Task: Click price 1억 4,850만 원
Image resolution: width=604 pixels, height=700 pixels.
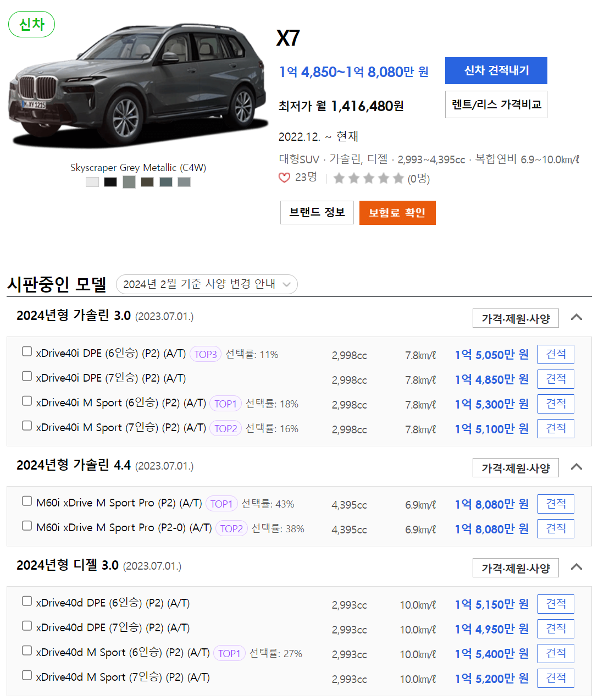Action: (492, 379)
